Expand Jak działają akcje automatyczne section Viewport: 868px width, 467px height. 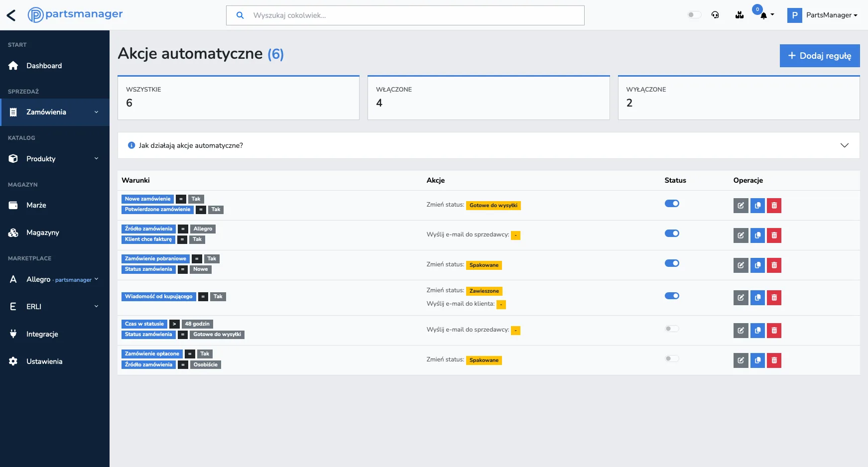tap(489, 145)
